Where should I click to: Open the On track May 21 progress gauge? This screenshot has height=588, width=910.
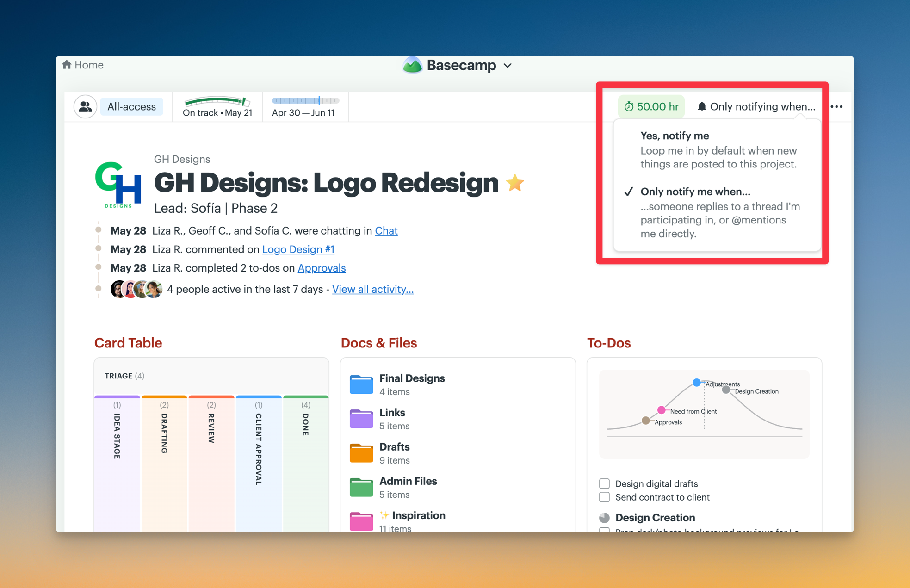point(217,107)
